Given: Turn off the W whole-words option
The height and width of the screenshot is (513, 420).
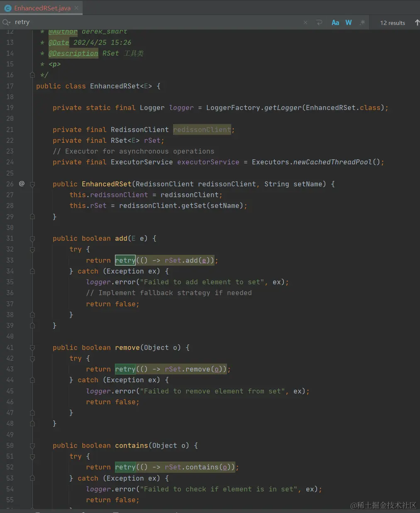Looking at the screenshot, I should pyautogui.click(x=348, y=22).
